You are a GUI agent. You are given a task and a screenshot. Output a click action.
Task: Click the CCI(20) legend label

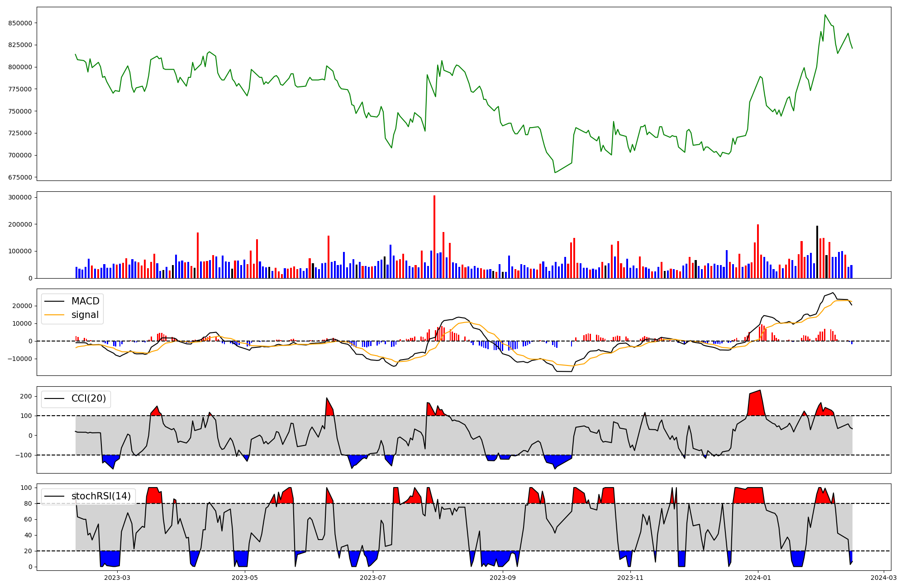click(89, 398)
